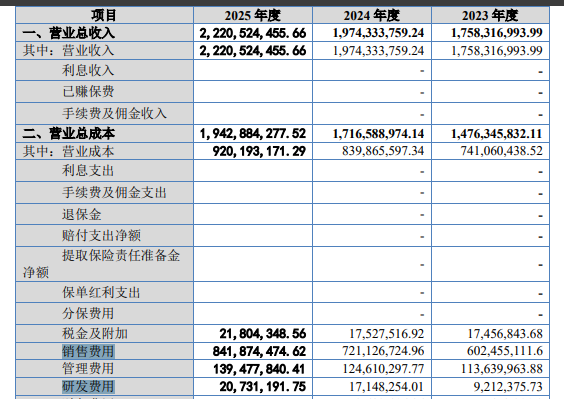Click value 20,731,191.75
The width and height of the screenshot is (564, 399).
(x=263, y=386)
